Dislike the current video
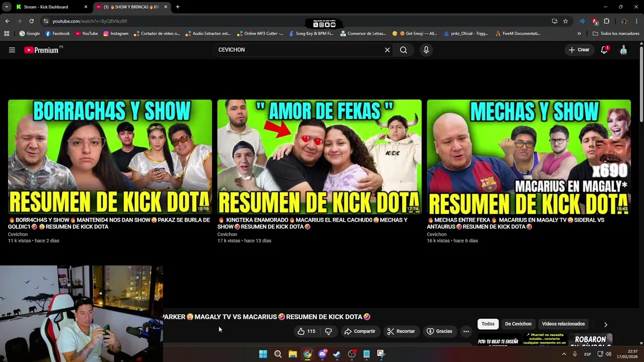This screenshot has height=362, width=644. click(x=329, y=331)
